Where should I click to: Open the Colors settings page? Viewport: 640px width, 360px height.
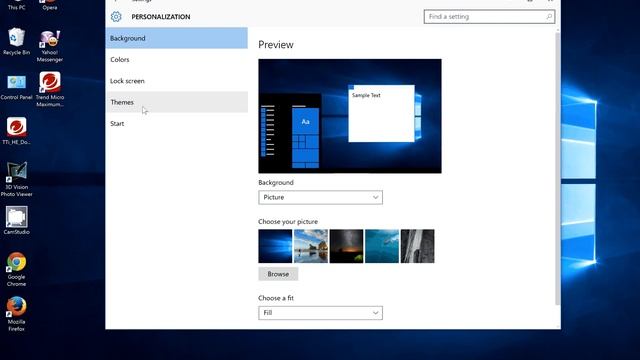(176, 60)
